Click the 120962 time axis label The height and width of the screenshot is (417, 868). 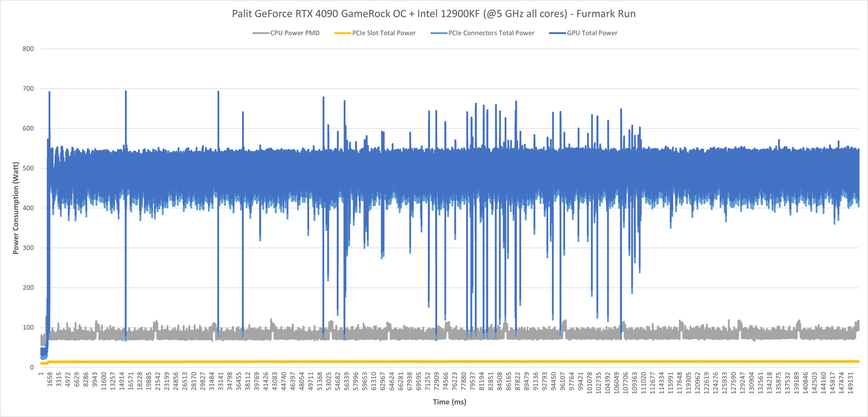pos(698,383)
